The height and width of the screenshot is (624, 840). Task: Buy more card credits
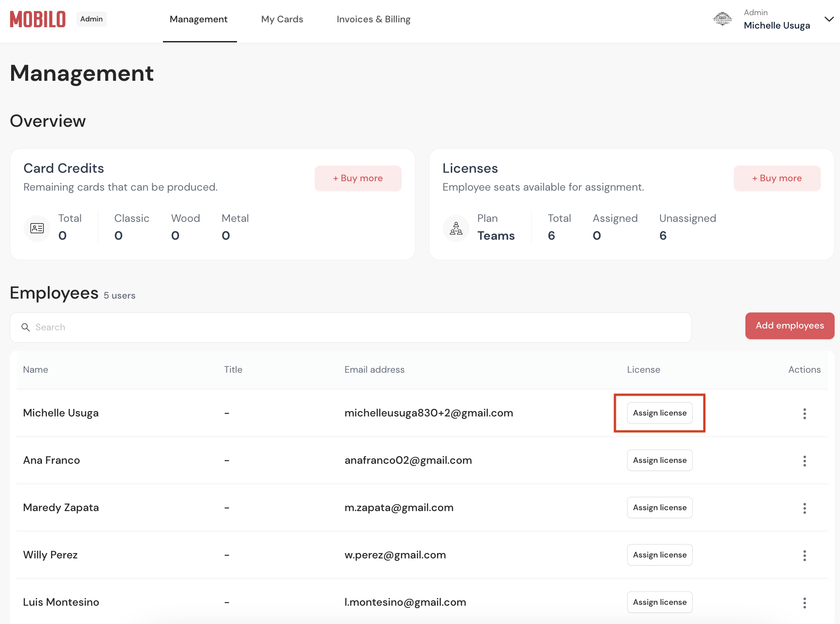coord(358,178)
